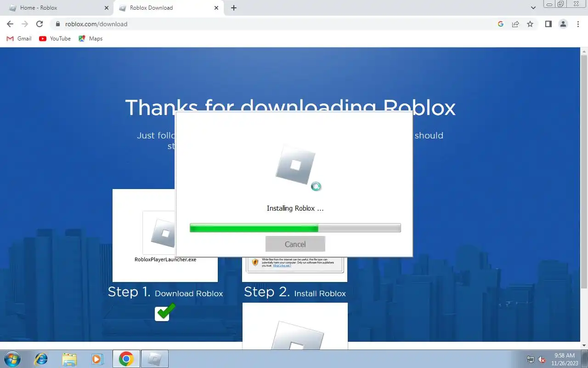Go back to previous page

pyautogui.click(x=10, y=24)
